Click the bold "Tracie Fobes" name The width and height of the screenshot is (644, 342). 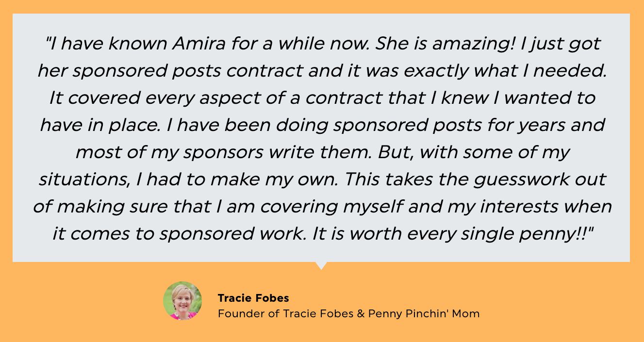253,298
